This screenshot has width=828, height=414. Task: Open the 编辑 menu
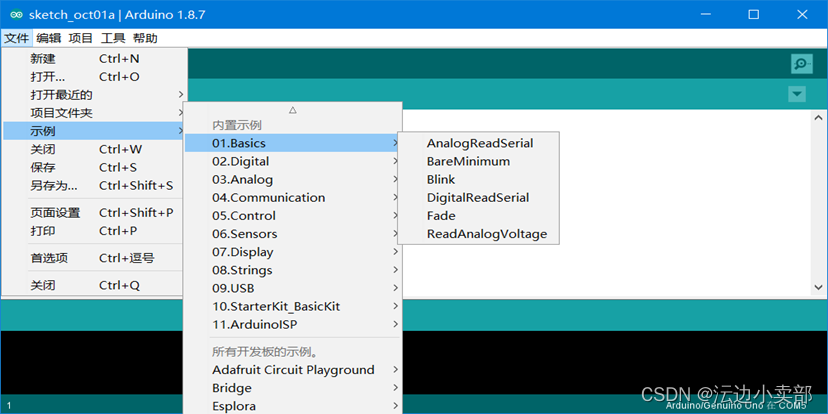click(49, 38)
